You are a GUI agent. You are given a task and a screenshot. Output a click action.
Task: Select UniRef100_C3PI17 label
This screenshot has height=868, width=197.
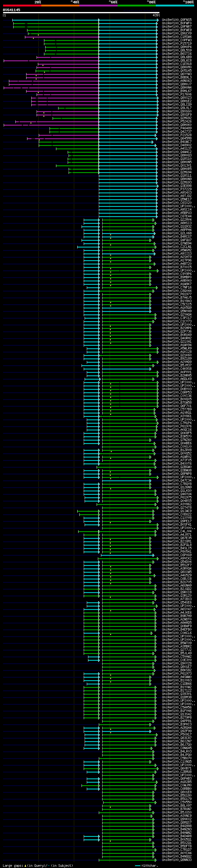click(x=176, y=318)
